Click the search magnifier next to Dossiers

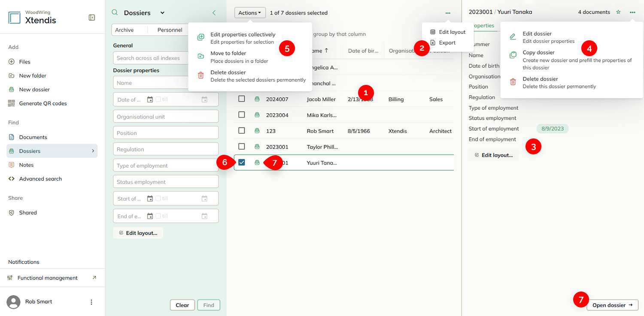(x=115, y=13)
